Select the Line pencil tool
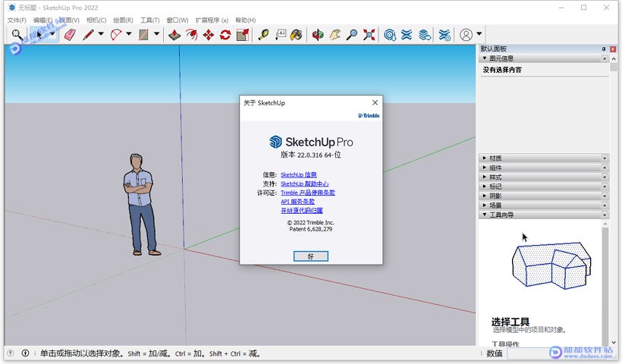Viewport: 622px width, 364px height. coord(88,35)
